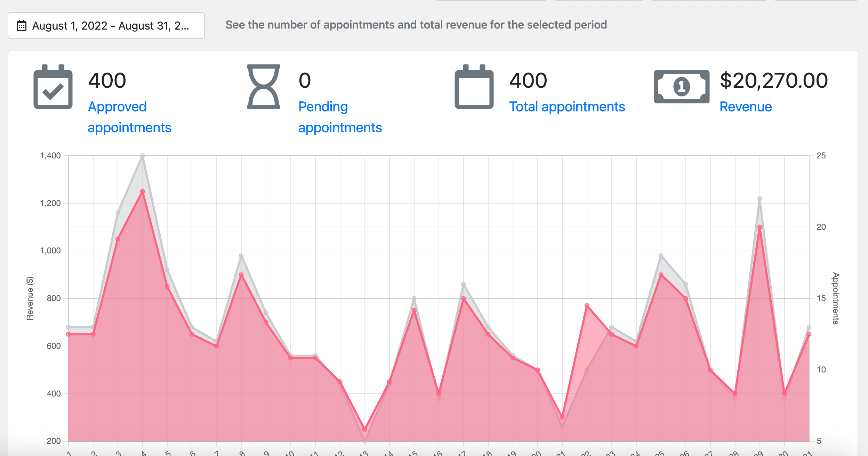Click the 400 approved appointments count
The width and height of the screenshot is (868, 456).
coord(107,80)
